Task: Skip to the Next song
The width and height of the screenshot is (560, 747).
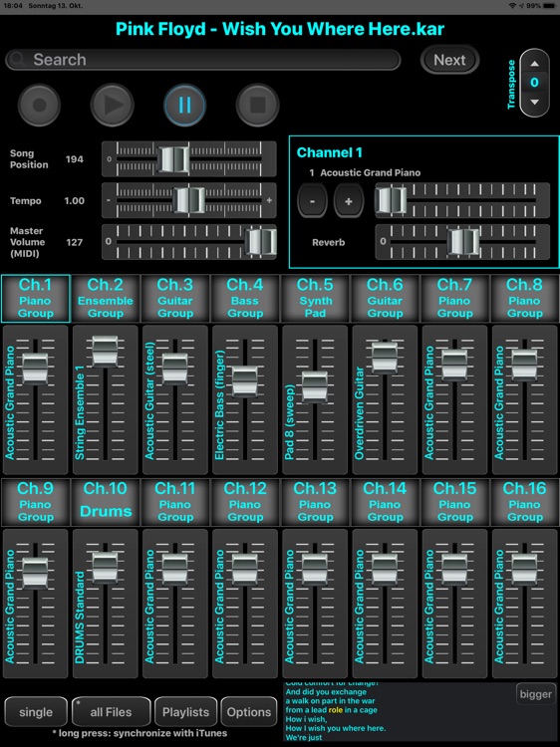Action: (449, 60)
